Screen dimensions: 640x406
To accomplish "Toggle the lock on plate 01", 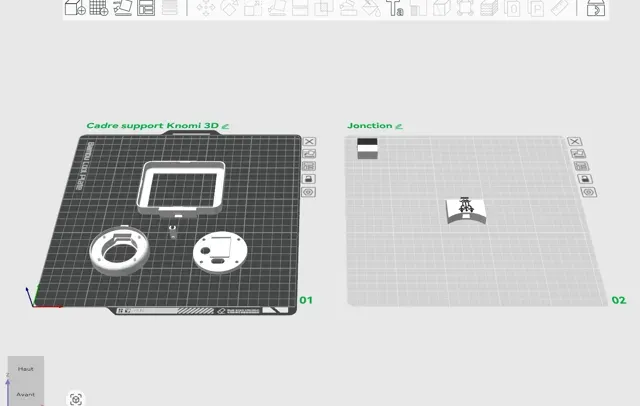I will click(x=309, y=179).
